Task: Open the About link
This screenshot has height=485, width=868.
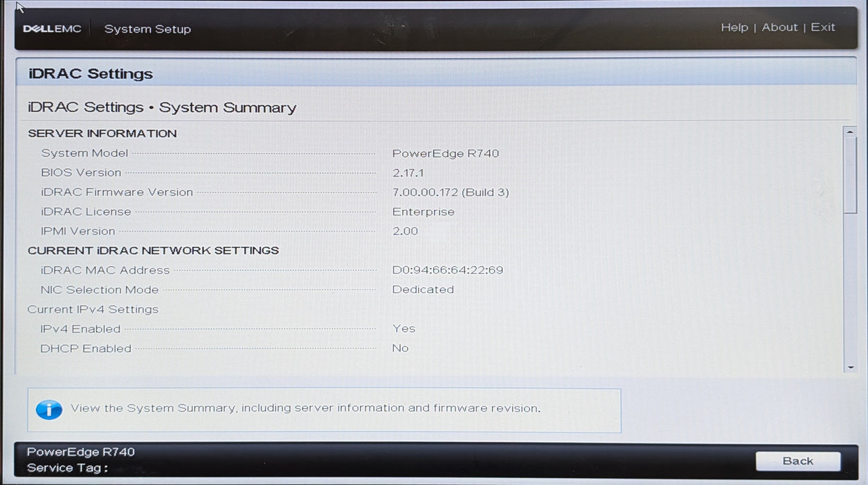Action: pos(779,28)
